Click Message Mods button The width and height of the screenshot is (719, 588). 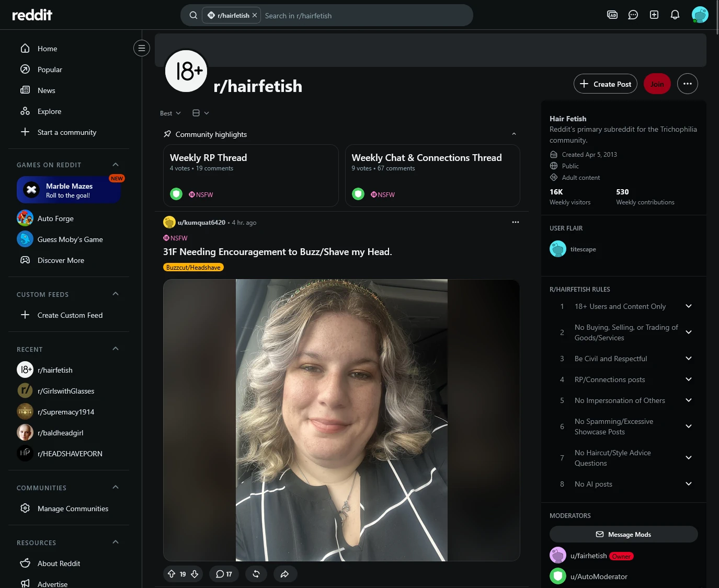[624, 534]
